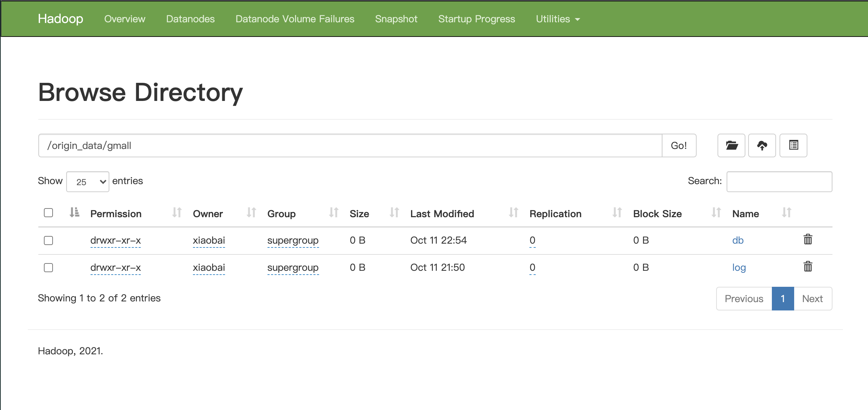Check the select-all checkbox in the table header
Screen dimensions: 868x410
click(48, 213)
